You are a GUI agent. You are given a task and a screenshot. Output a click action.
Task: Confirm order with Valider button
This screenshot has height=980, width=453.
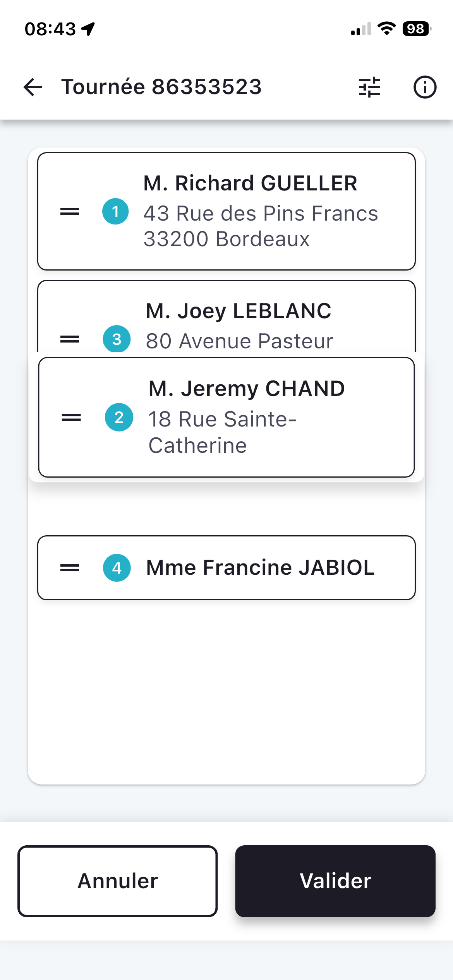click(x=335, y=881)
